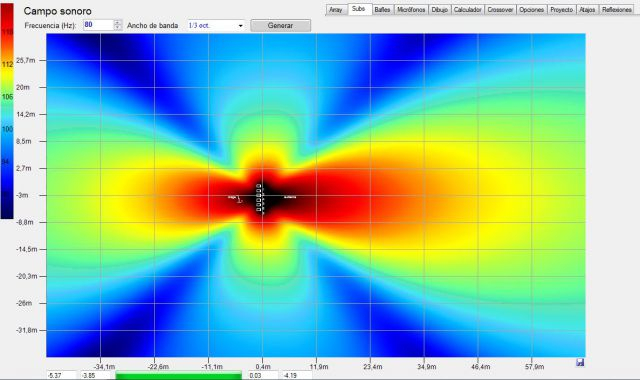Screen dimensions: 640x380
Task: Click the -3.85 value field
Action: pos(96,376)
